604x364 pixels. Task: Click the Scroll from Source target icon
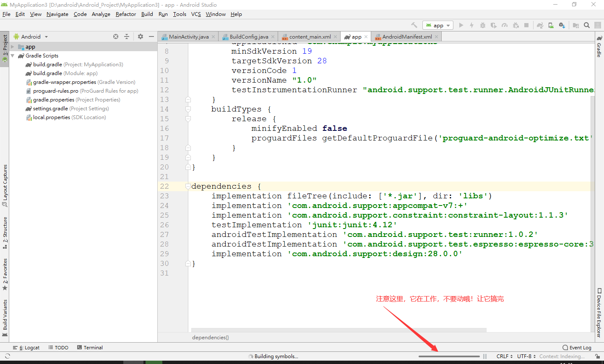(116, 36)
